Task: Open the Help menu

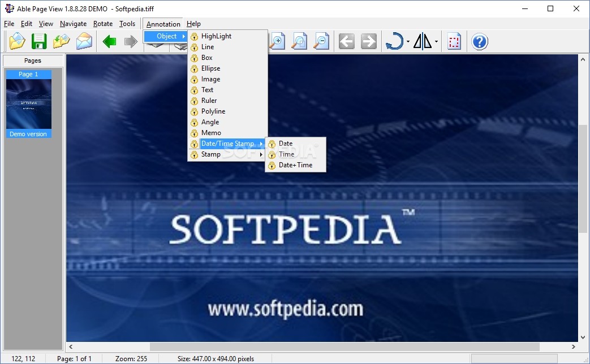Action: click(193, 24)
